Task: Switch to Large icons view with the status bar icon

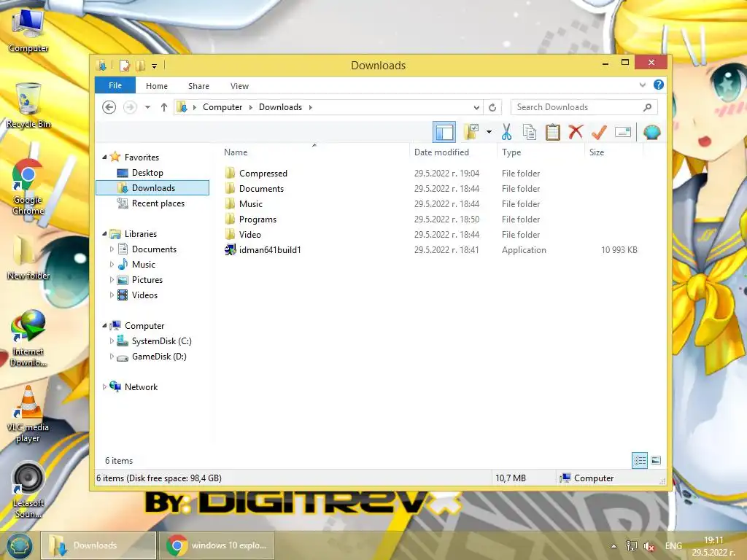Action: pyautogui.click(x=656, y=460)
